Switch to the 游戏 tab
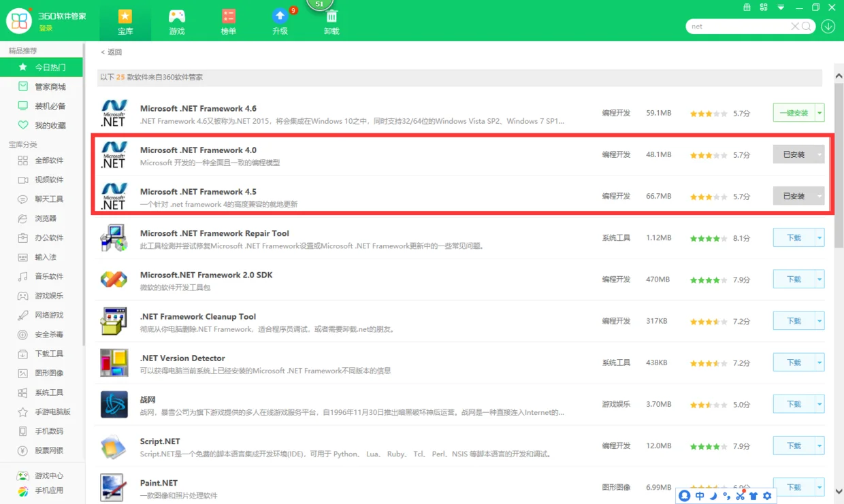This screenshot has height=504, width=844. coord(177,22)
